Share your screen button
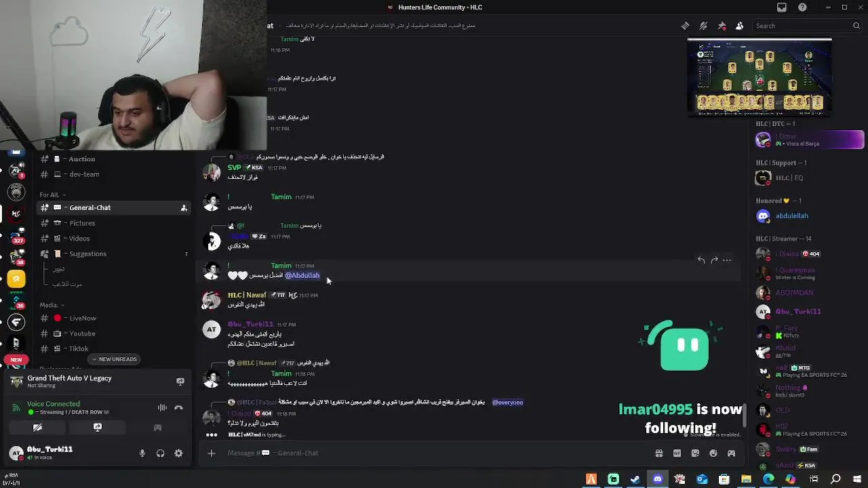Screen dimensions: 868x488 [98, 428]
